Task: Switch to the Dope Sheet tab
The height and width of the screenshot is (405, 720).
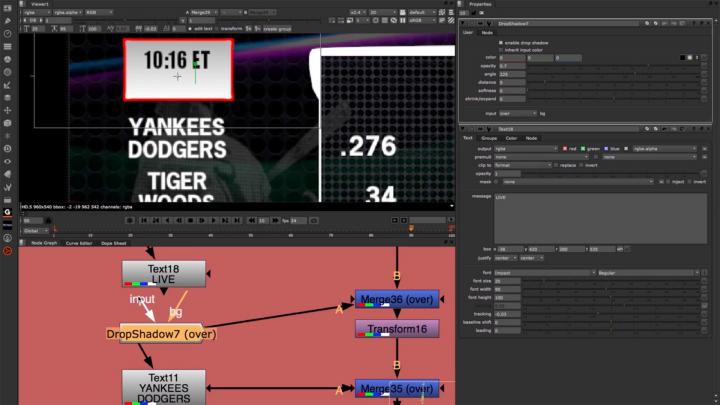Action: coord(113,243)
